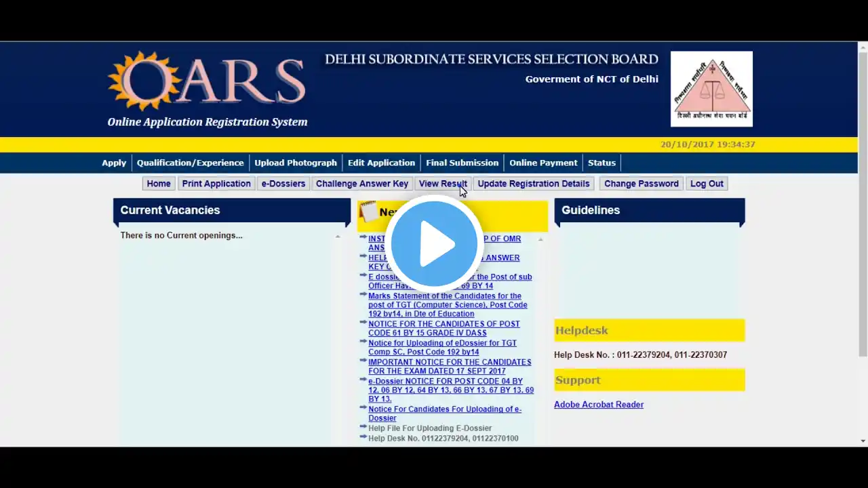
Task: Open Marks Statement for TGT Computer Science notice
Action: 448,305
